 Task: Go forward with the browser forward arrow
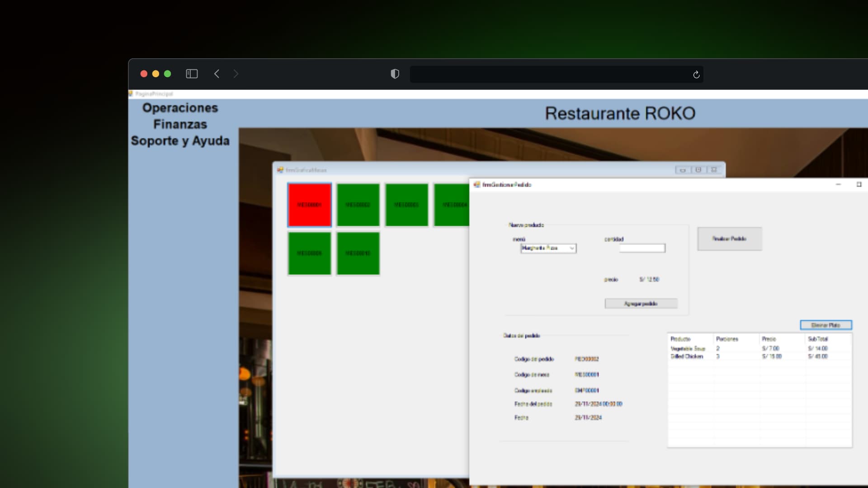tap(236, 74)
